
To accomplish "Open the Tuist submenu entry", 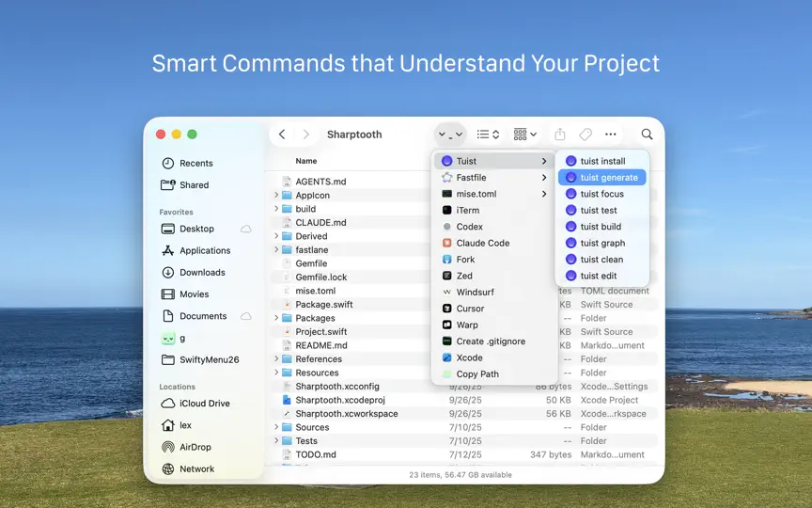I will pos(494,161).
